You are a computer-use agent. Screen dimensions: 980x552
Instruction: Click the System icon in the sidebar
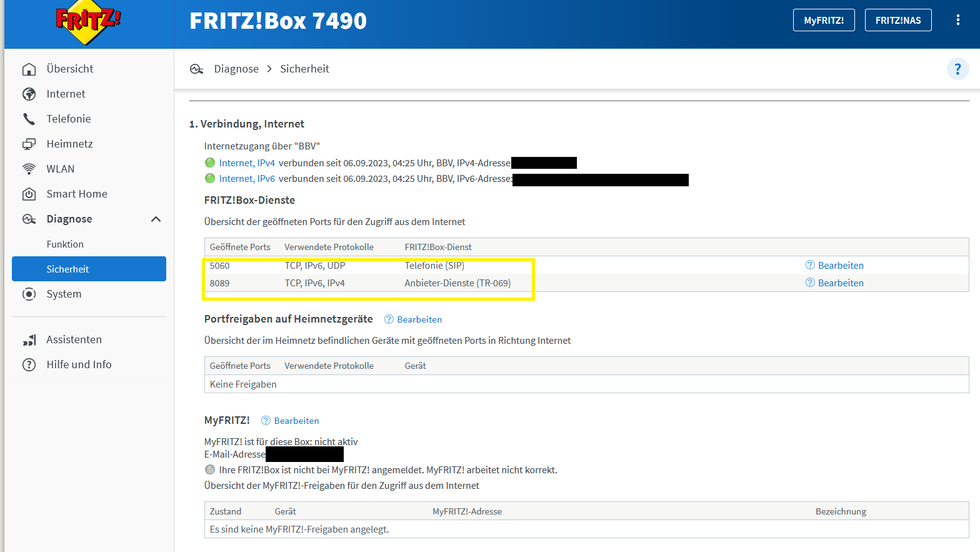[x=29, y=294]
